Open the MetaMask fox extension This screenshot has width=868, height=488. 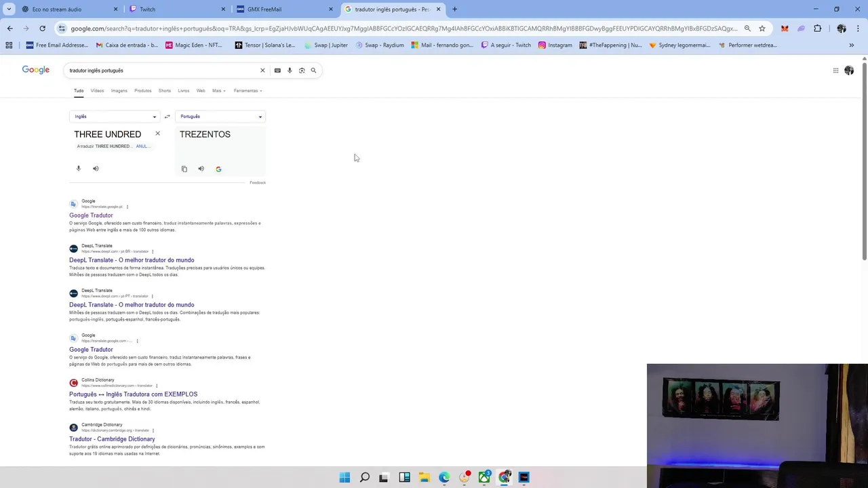785,28
